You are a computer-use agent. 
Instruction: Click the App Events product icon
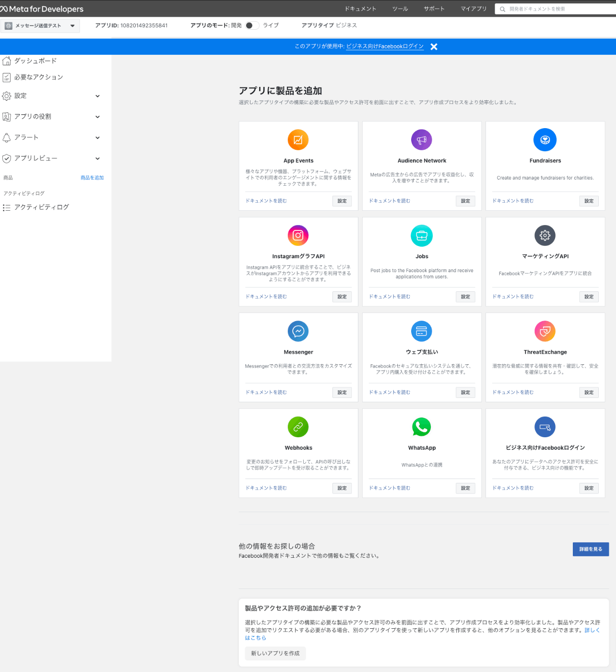click(298, 140)
